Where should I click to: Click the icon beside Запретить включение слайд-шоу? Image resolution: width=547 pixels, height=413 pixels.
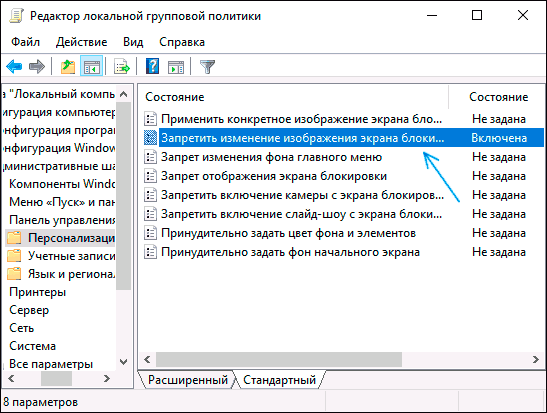[x=150, y=214]
